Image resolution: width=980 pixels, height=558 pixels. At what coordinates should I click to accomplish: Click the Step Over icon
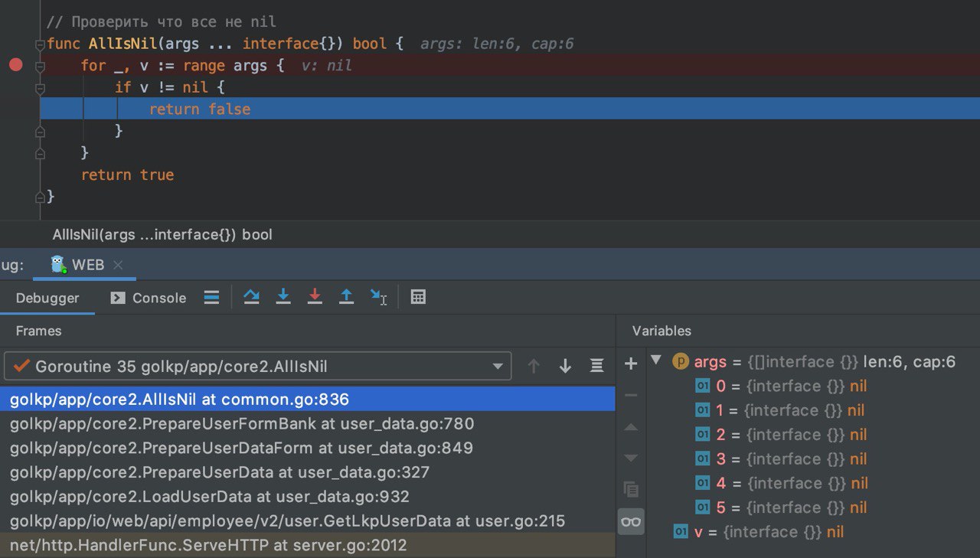coord(251,297)
